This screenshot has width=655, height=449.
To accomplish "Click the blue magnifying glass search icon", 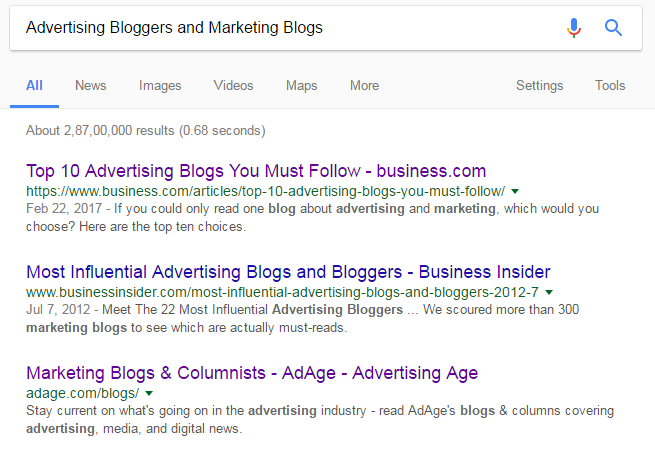I will point(613,28).
